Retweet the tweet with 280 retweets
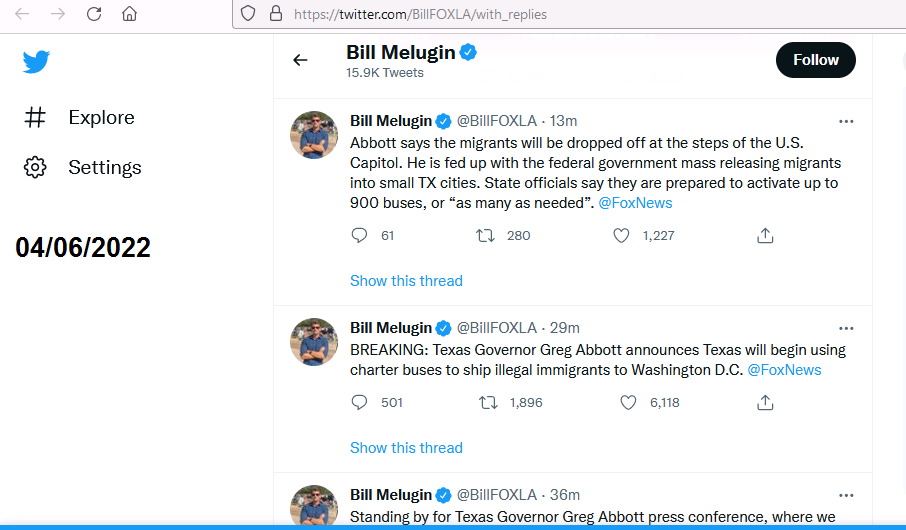The height and width of the screenshot is (530, 906). pyautogui.click(x=486, y=236)
